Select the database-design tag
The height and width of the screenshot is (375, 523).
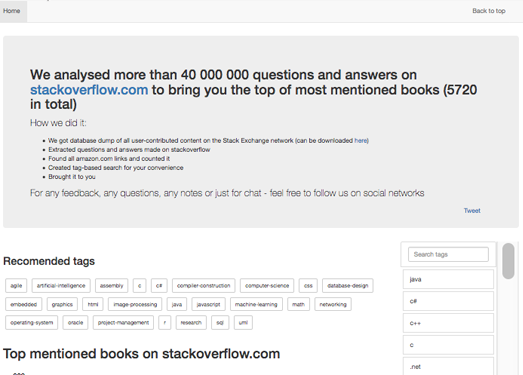pos(348,286)
